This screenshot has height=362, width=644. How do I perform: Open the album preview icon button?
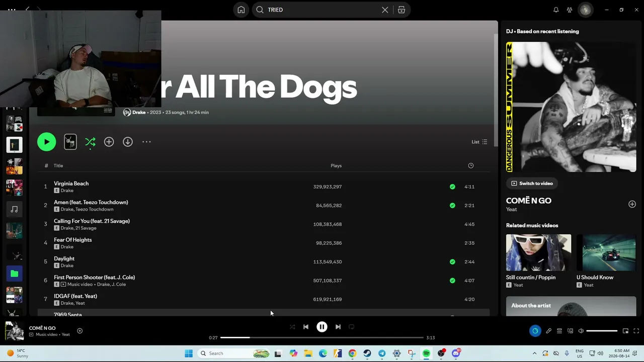70,142
